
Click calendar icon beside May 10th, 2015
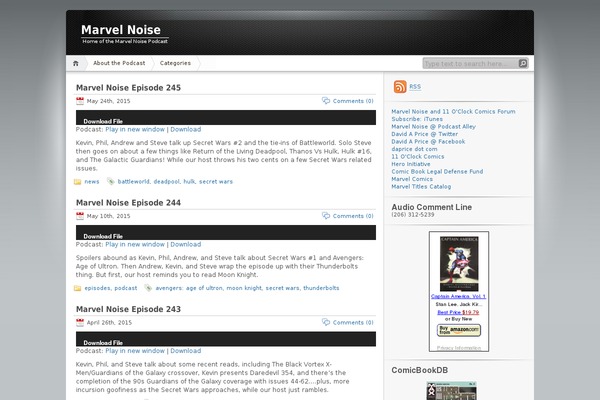[x=80, y=216]
